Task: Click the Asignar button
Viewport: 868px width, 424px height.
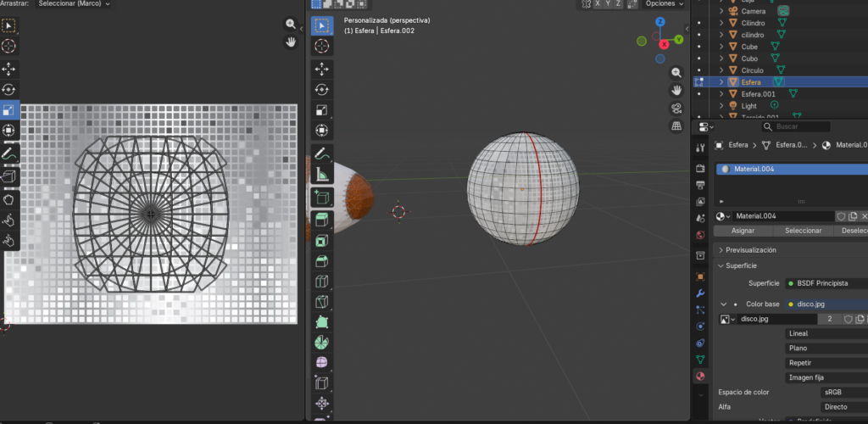Action: point(743,231)
